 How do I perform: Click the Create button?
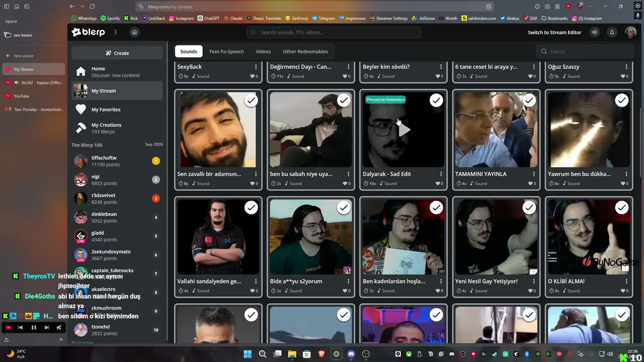117,53
